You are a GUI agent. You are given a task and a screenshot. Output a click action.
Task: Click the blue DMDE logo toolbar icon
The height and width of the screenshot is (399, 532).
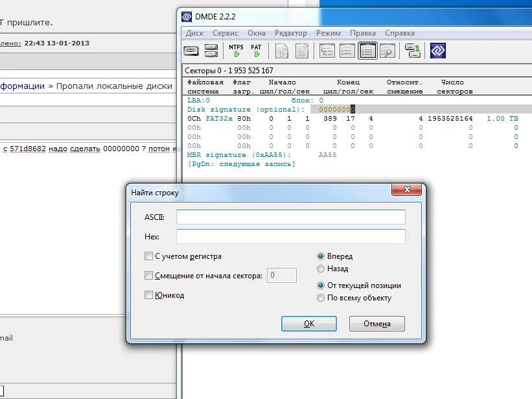tap(437, 51)
